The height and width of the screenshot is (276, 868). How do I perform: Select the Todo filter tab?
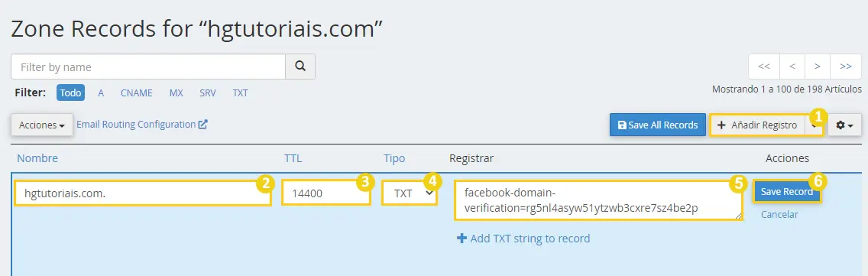[x=70, y=93]
